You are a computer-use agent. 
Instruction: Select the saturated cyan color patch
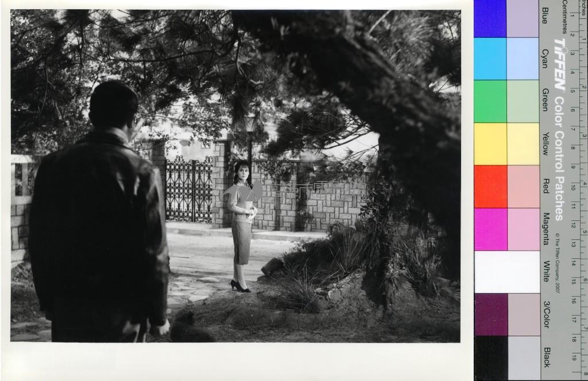490,59
